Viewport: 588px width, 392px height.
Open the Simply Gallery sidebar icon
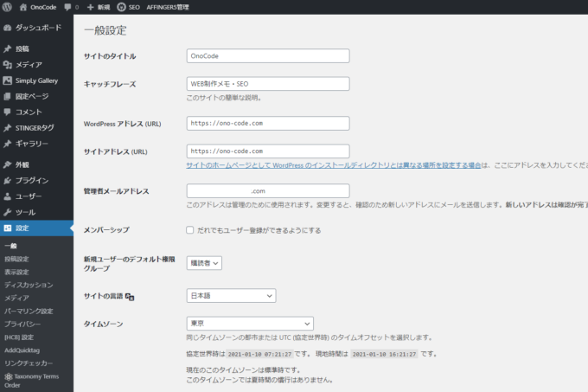click(8, 80)
